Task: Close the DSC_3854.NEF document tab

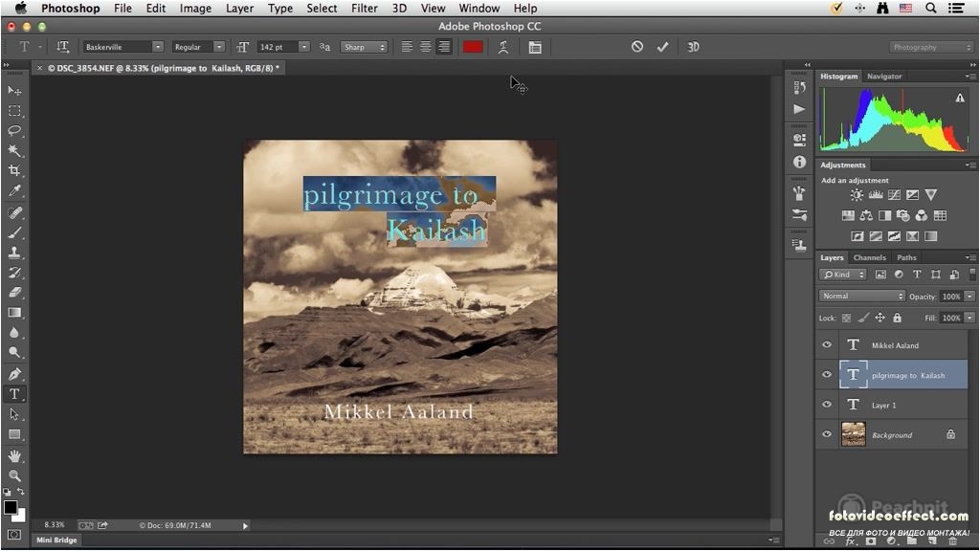Action: [39, 68]
